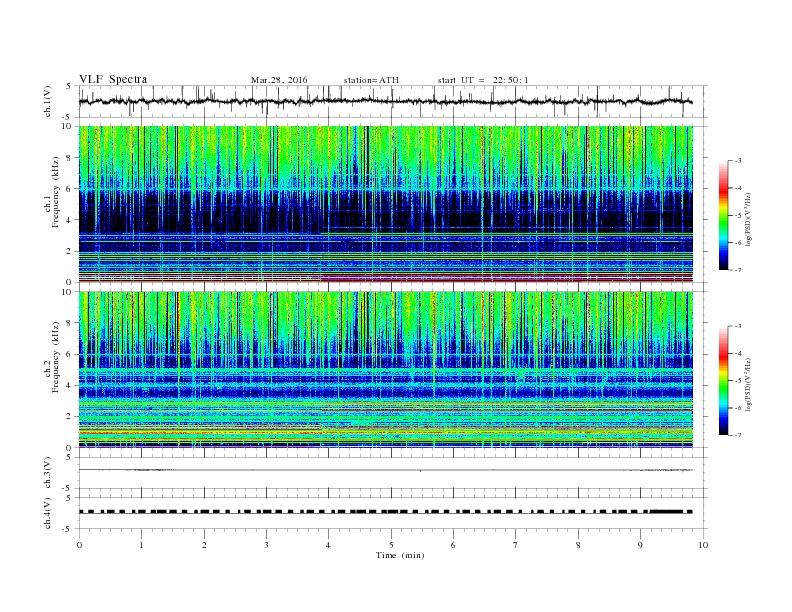Screen dimensions: 792x612
Task: Click the ch.1 spectrogram plot
Action: click(386, 204)
